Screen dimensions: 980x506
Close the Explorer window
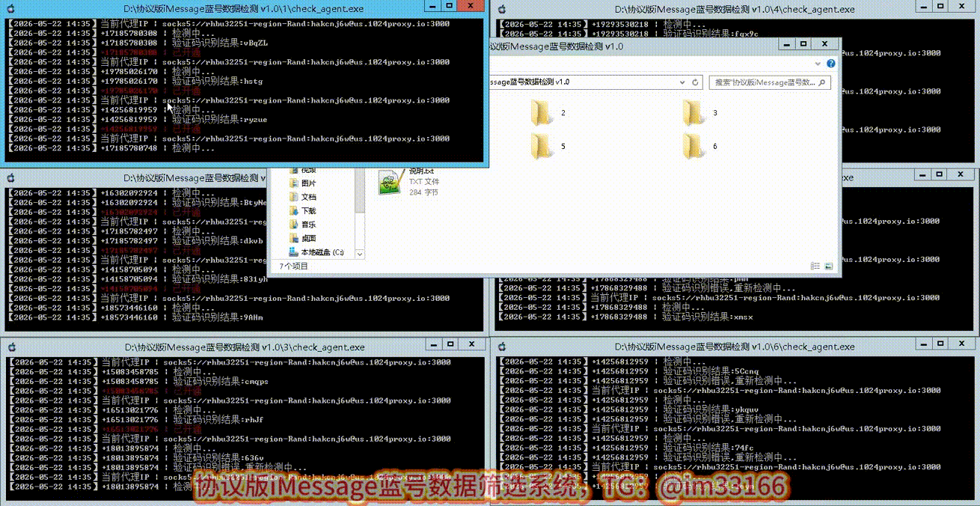(824, 45)
